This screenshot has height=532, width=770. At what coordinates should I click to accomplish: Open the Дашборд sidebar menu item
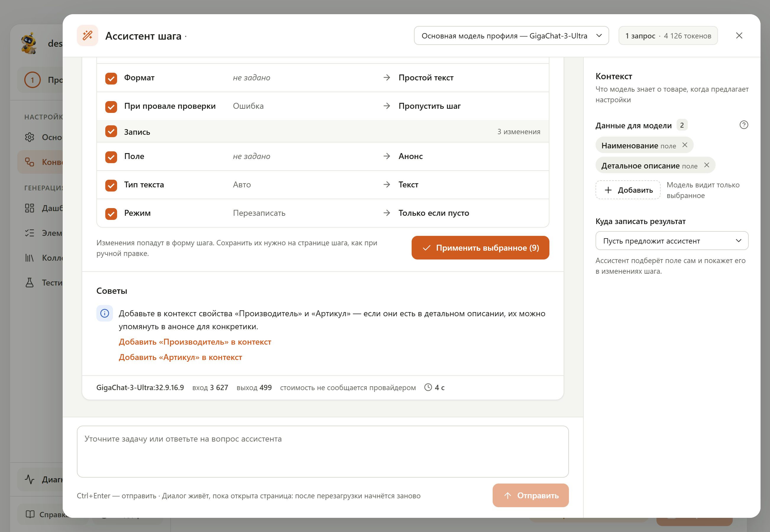pos(40,208)
